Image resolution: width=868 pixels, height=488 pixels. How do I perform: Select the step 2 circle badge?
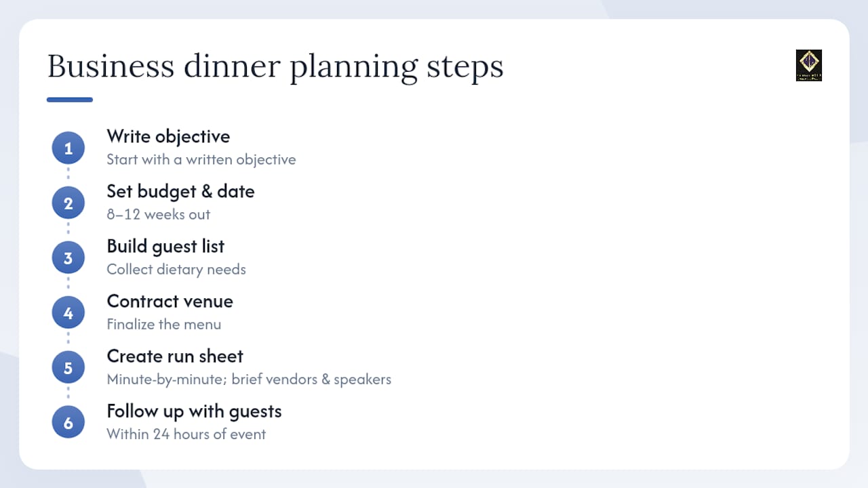[68, 203]
